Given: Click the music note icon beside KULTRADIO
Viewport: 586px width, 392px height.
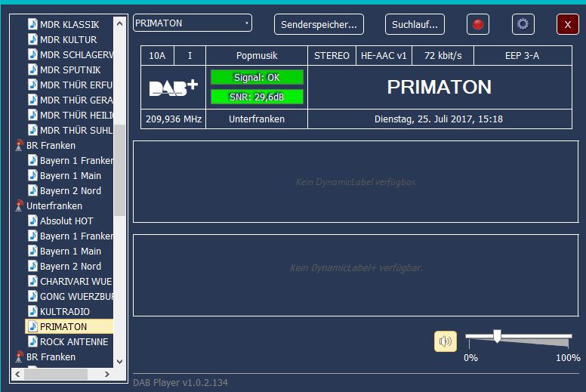Looking at the screenshot, I should point(32,311).
